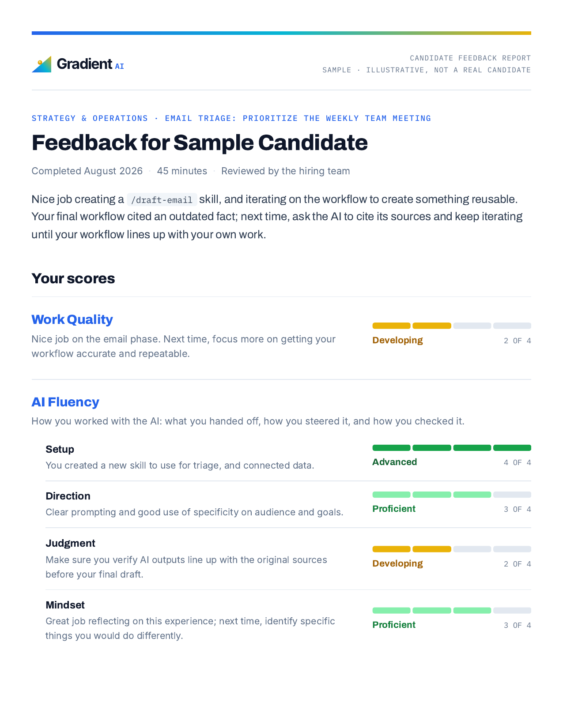563x728 pixels.
Task: Click the Mindset score progress bar
Action: pos(452,611)
